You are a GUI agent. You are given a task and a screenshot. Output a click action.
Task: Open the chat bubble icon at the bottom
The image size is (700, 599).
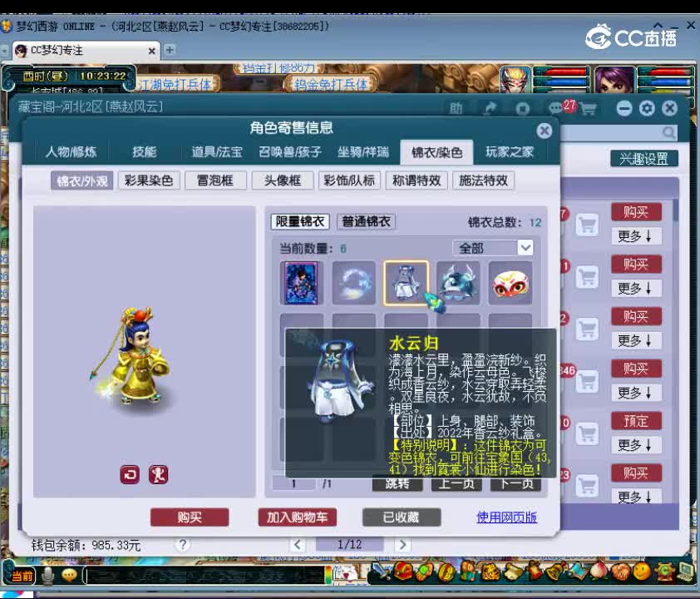point(70,576)
